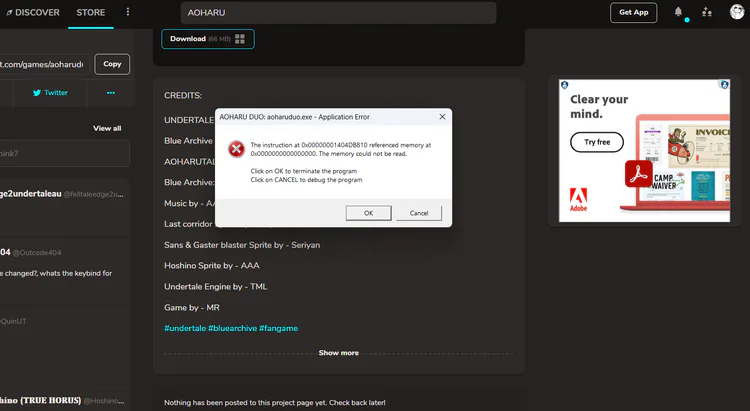Click the game URL text field
Screen dimensions: 750x411
point(44,64)
